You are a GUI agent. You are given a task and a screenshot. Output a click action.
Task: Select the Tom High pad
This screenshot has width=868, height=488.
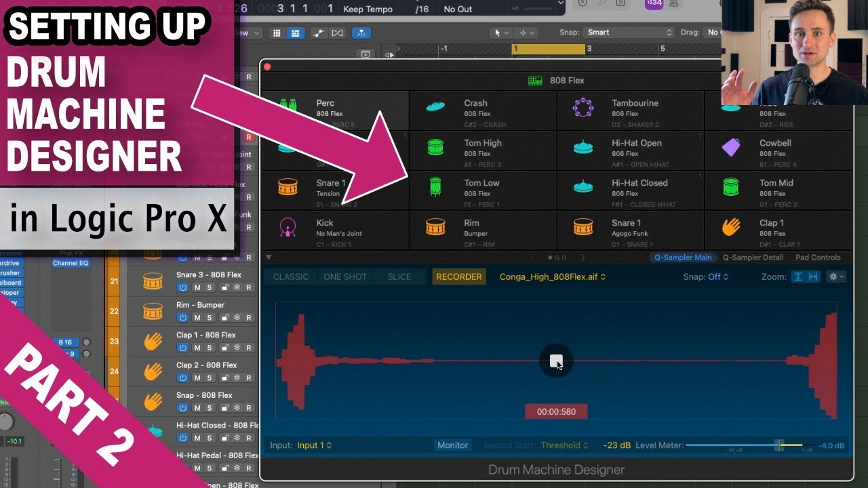click(483, 151)
